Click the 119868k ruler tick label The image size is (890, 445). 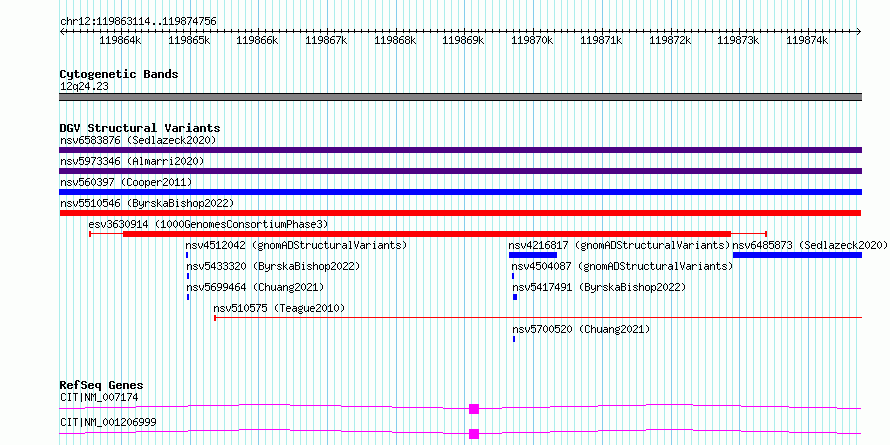point(395,40)
